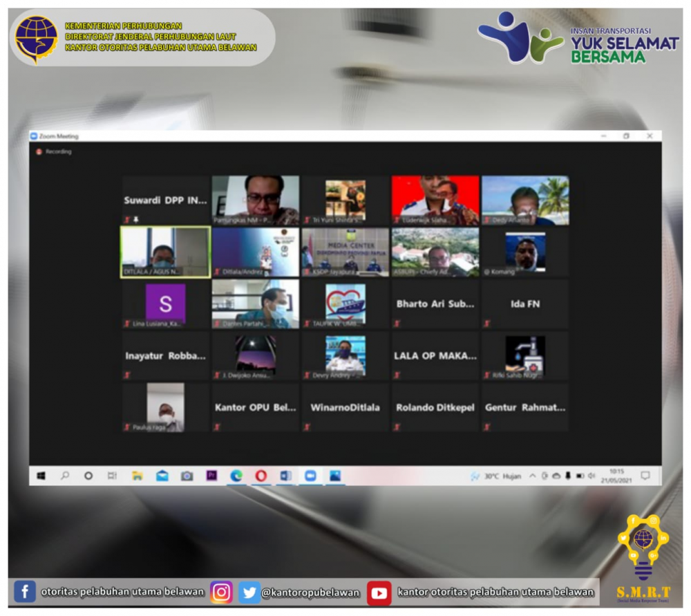The width and height of the screenshot is (691, 616).
Task: Open the Windows Start menu
Action: 41,476
